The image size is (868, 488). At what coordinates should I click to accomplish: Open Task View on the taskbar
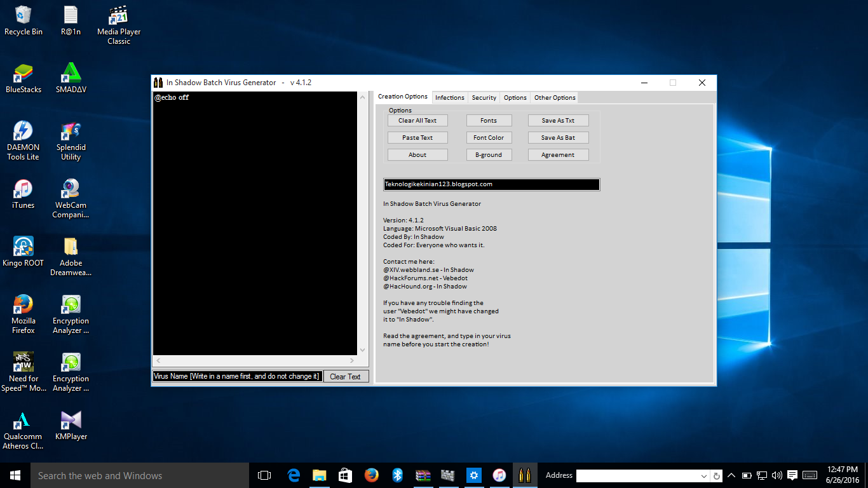[264, 475]
